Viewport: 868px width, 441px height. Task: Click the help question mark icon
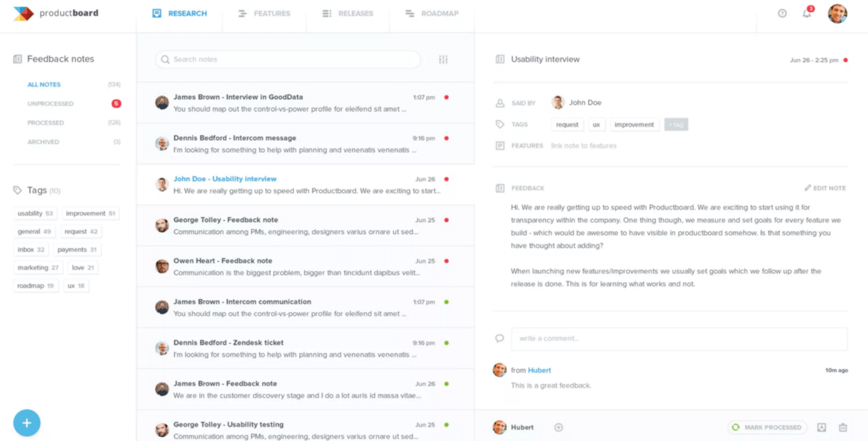coord(782,13)
